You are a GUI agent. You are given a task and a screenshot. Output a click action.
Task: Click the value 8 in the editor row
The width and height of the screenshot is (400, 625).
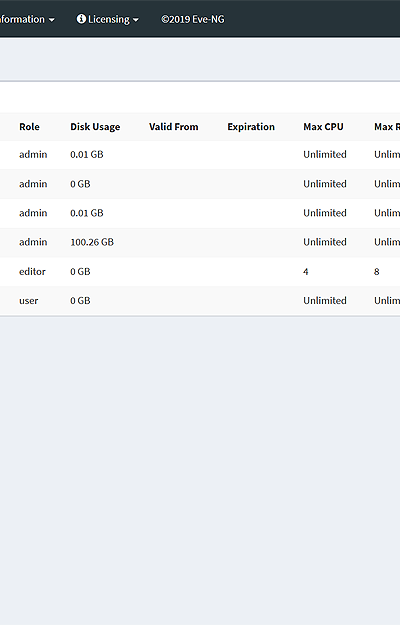376,271
